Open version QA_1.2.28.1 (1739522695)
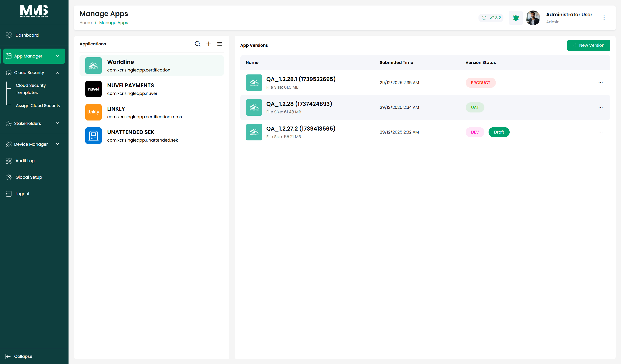The image size is (621, 364). pos(301,79)
